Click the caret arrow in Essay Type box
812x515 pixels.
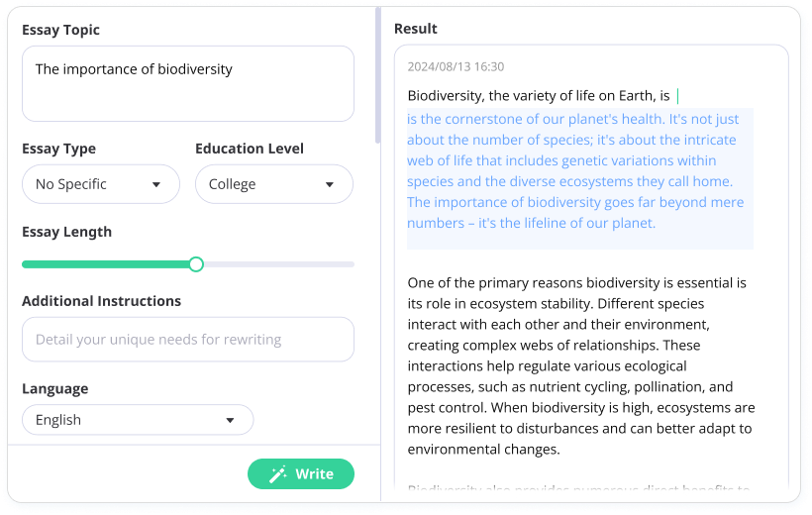(156, 184)
